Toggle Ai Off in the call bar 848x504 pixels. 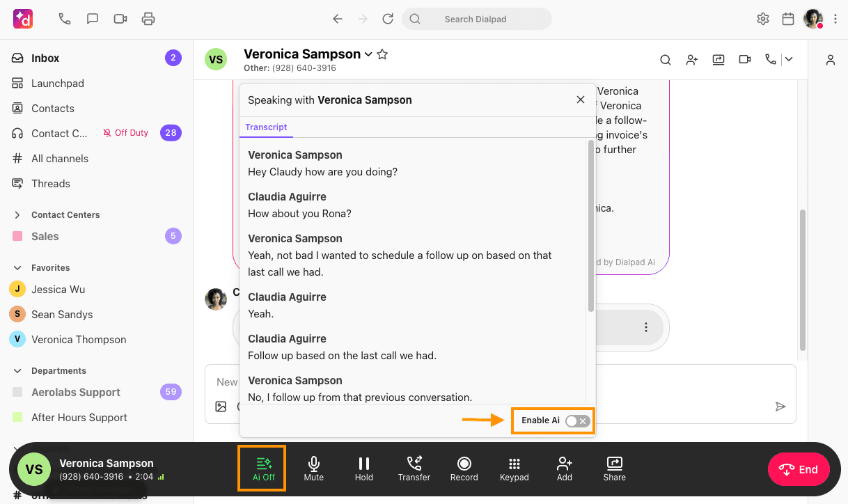262,468
